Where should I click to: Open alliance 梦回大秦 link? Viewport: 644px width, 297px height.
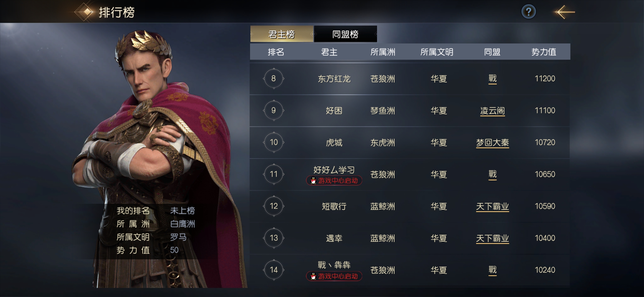(492, 143)
